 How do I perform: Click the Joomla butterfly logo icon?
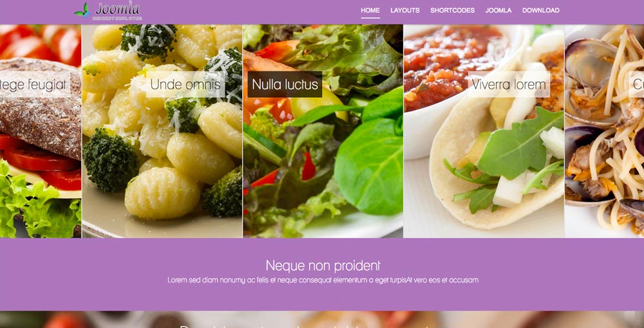(82, 11)
